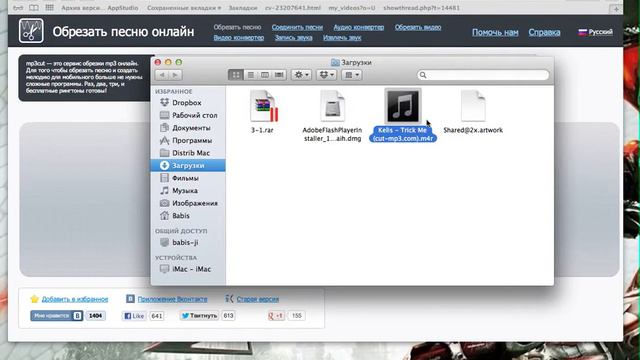
Task: Open the Finder action gear menu
Action: [x=301, y=75]
